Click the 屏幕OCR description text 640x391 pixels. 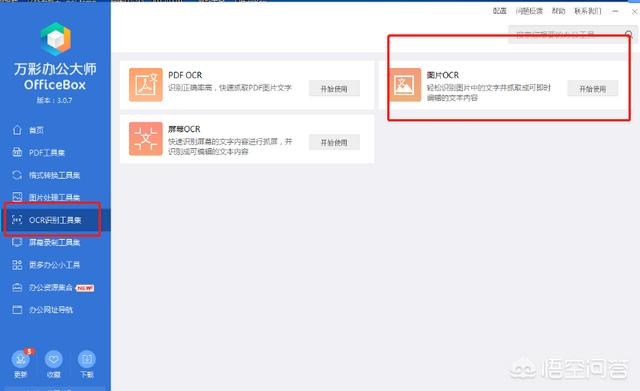tap(230, 147)
